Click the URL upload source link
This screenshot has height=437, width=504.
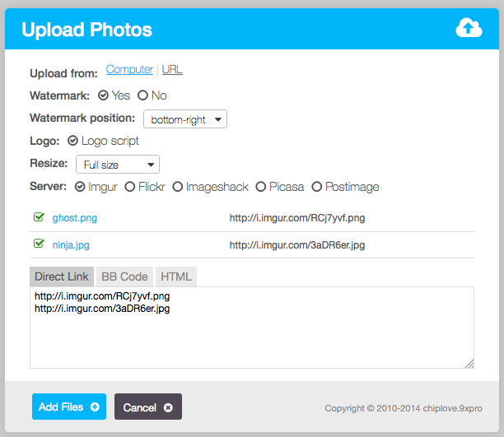[172, 69]
